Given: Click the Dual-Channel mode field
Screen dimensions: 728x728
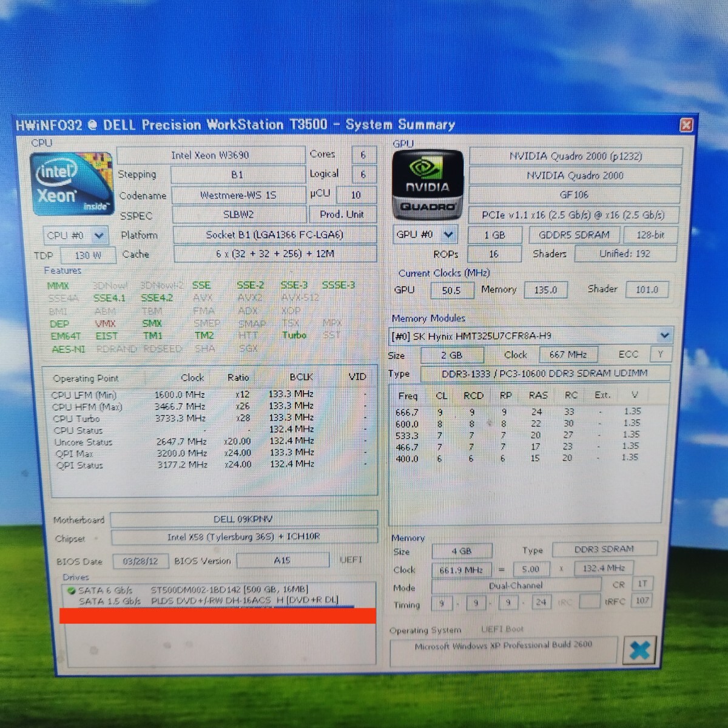Looking at the screenshot, I should pos(516,586).
